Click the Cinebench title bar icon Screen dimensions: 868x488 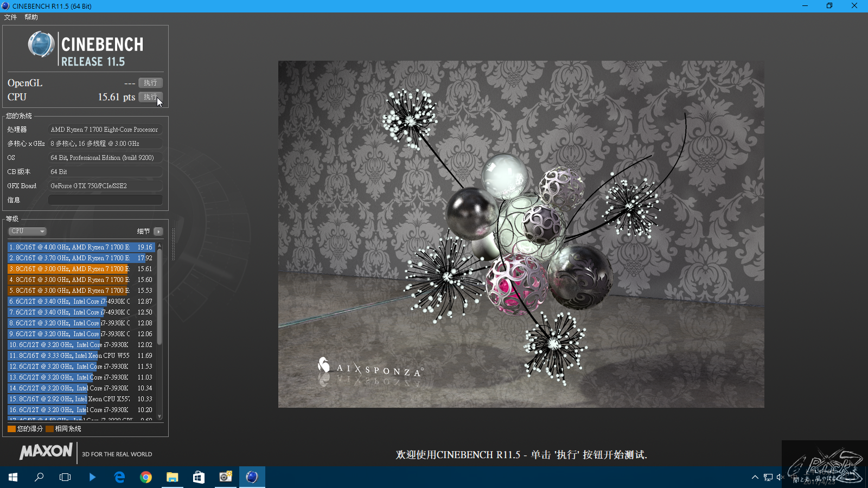coord(5,6)
